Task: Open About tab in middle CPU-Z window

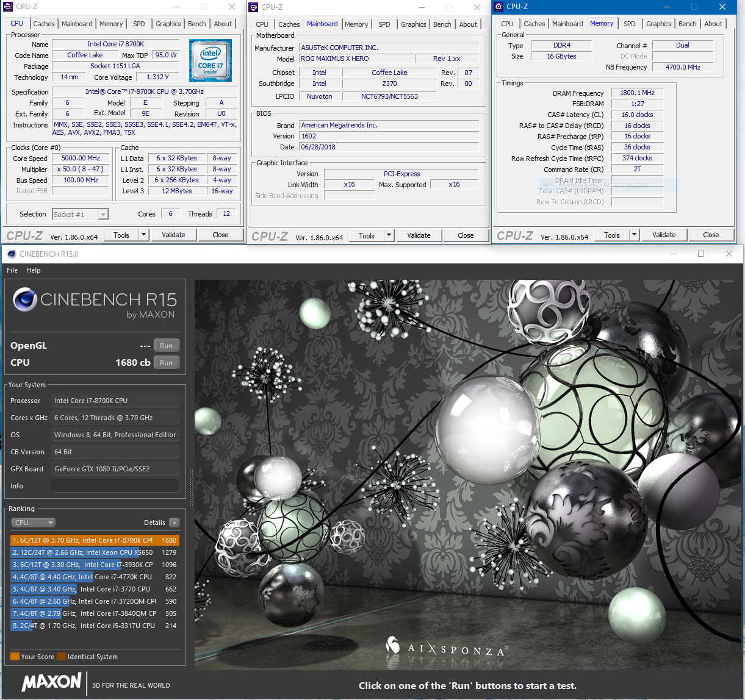Action: pos(468,24)
